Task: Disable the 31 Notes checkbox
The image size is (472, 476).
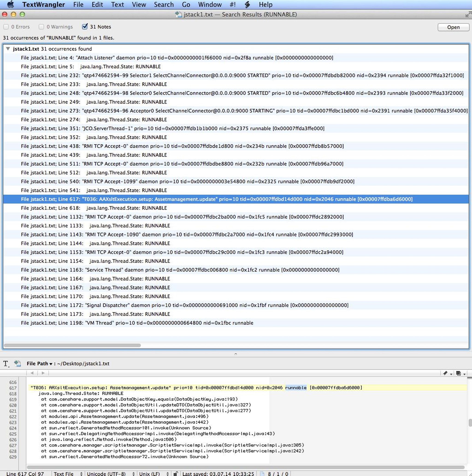Action: tap(85, 26)
